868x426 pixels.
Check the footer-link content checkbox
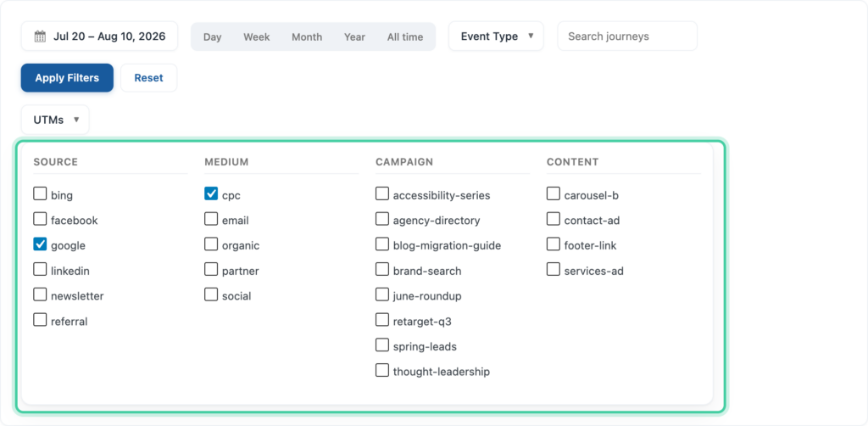553,244
